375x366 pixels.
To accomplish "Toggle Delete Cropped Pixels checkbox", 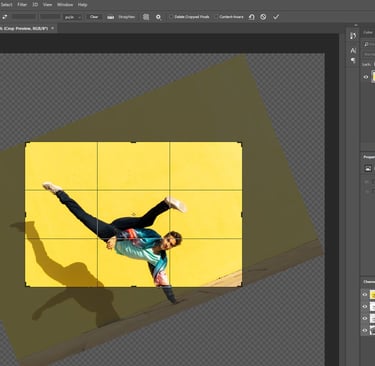I will click(x=171, y=17).
